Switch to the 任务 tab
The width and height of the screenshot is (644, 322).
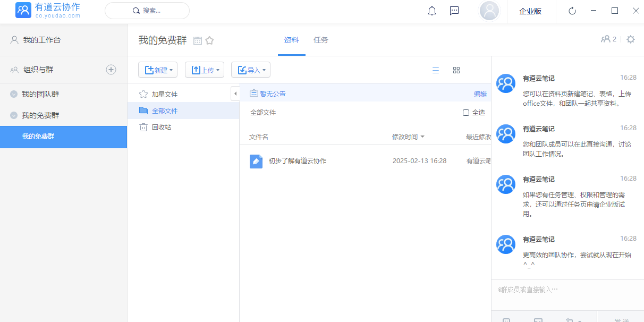tap(321, 40)
